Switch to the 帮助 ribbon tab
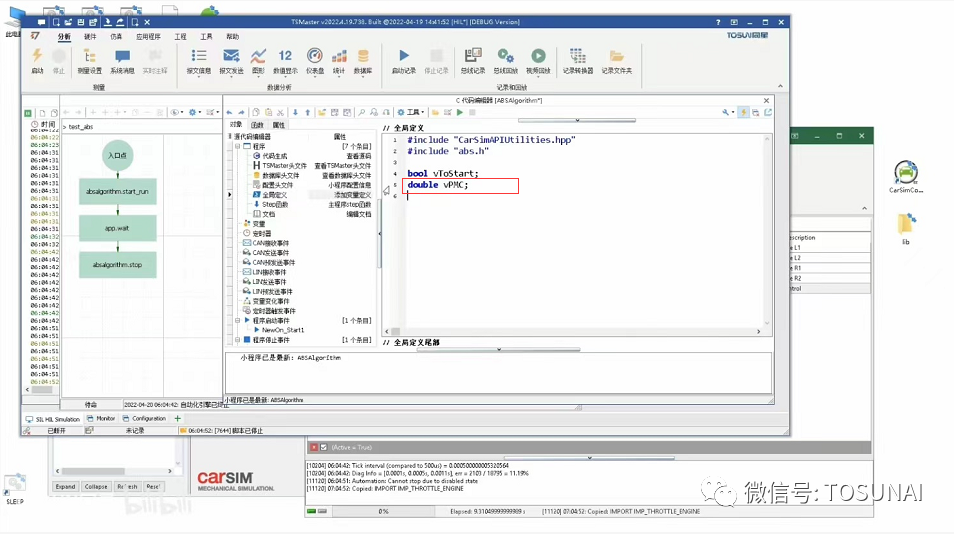Image resolution: width=954 pixels, height=534 pixels. (x=232, y=36)
